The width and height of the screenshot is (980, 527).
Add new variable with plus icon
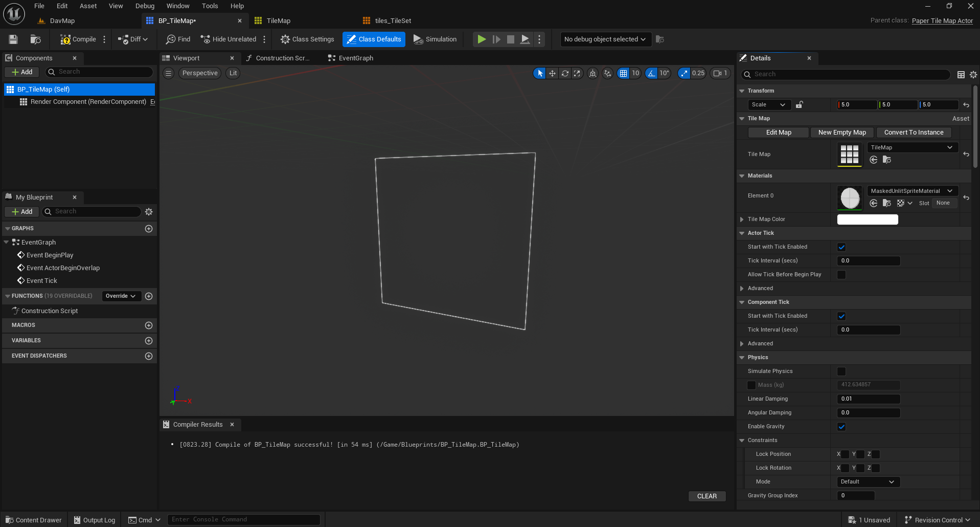[x=149, y=341]
